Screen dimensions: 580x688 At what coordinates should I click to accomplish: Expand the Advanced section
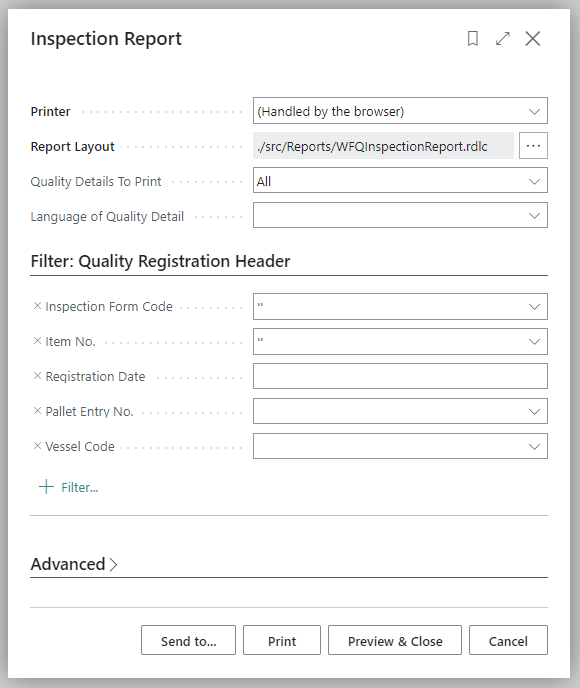(74, 564)
